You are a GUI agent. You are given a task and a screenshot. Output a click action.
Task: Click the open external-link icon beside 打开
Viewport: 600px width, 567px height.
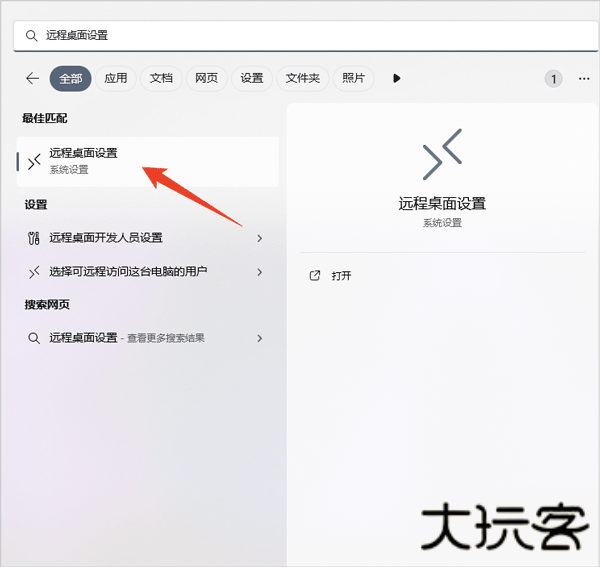coord(315,275)
